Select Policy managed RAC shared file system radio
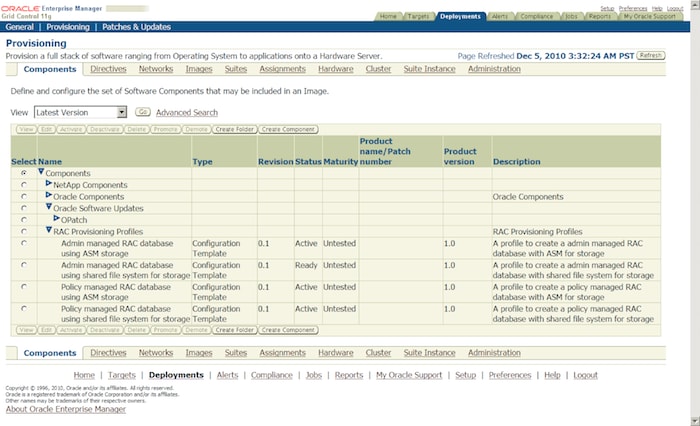Screen dimensions: 700x426 [24, 308]
